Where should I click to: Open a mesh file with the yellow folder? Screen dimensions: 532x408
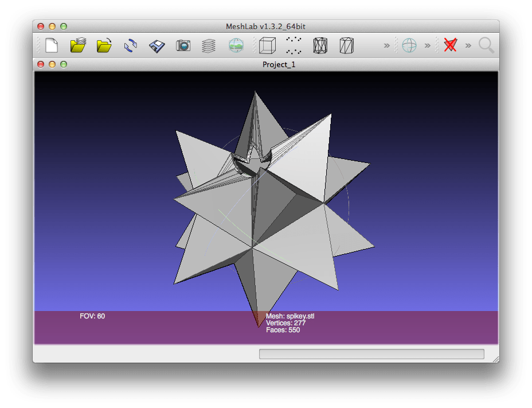pyautogui.click(x=103, y=45)
